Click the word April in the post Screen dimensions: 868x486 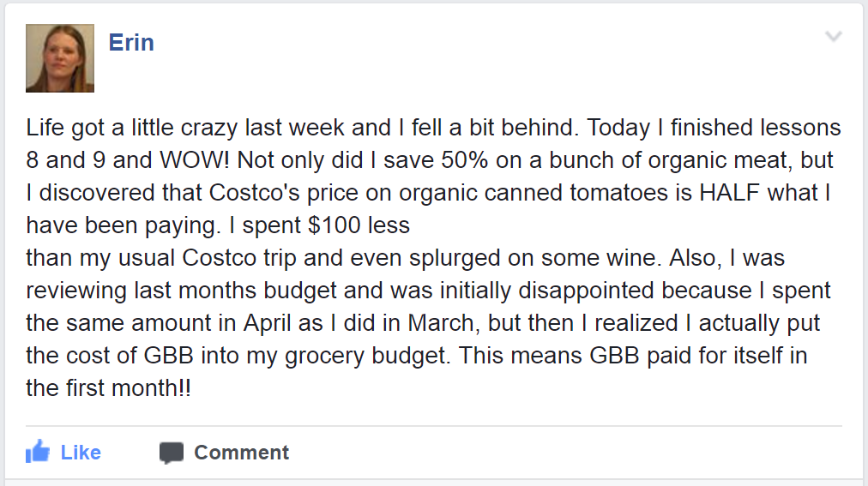coord(259,324)
